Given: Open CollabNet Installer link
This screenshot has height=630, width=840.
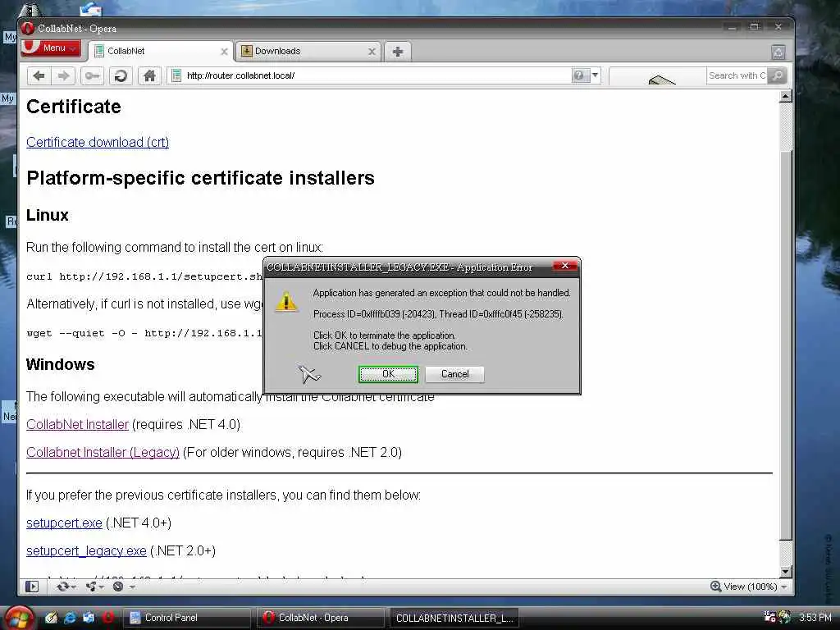Looking at the screenshot, I should 78,424.
